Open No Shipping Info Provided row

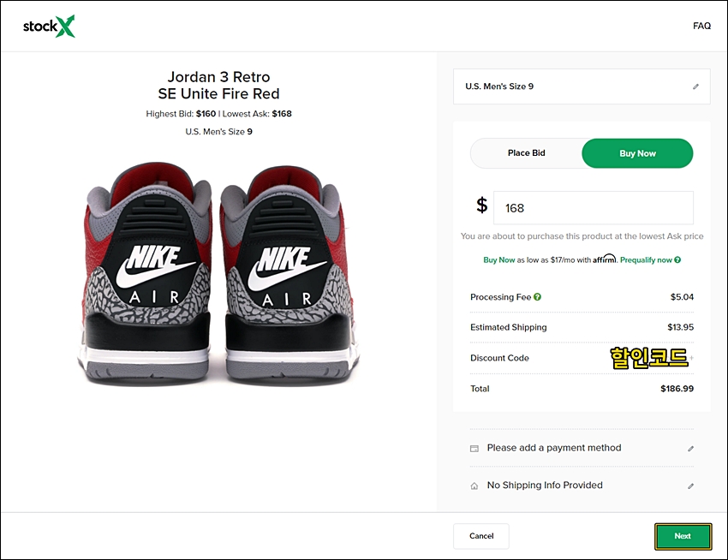(582, 486)
